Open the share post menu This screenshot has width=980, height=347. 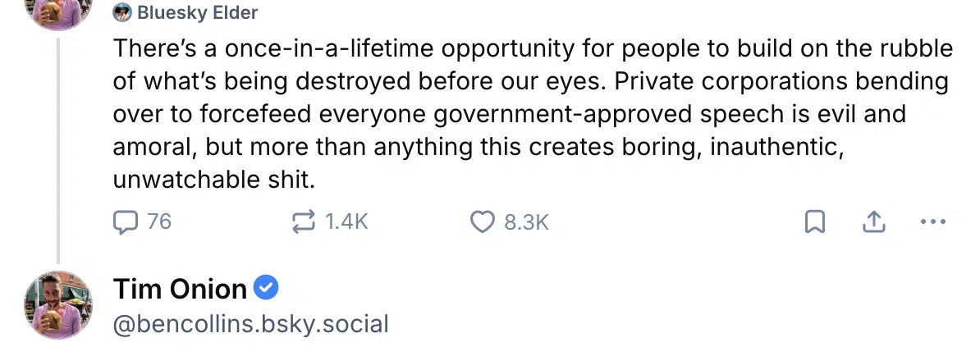[874, 221]
